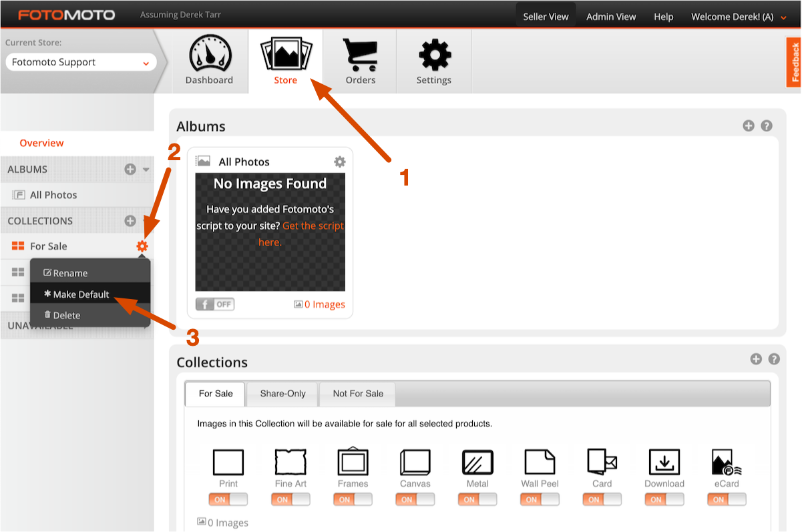Viewport: 802px width, 532px height.
Task: Toggle the Metal ON switch
Action: (x=477, y=499)
